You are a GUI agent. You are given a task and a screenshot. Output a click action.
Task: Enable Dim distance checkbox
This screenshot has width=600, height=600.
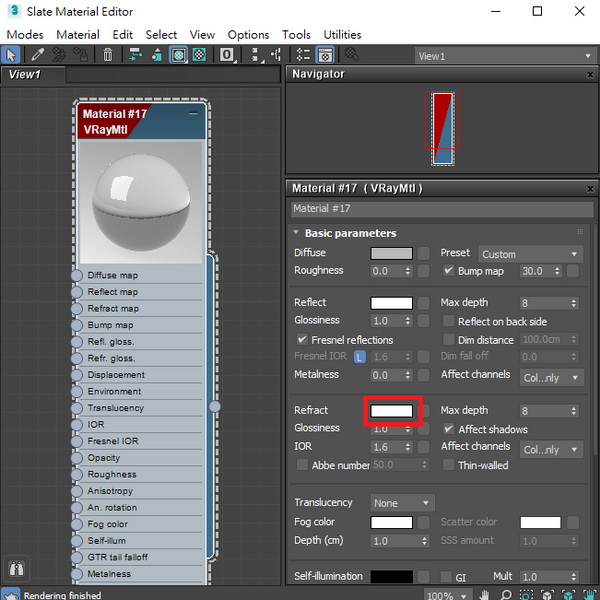(448, 339)
